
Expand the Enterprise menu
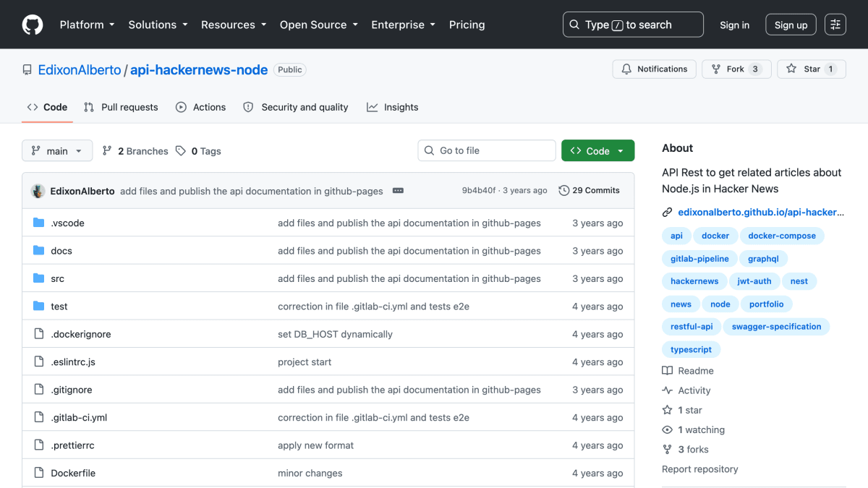pos(404,25)
